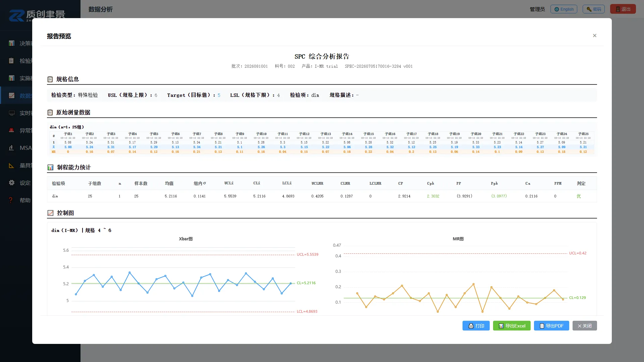Viewport: 644px width, 362px height.
Task: Click the settings gear sidebar icon
Action: tap(12, 183)
